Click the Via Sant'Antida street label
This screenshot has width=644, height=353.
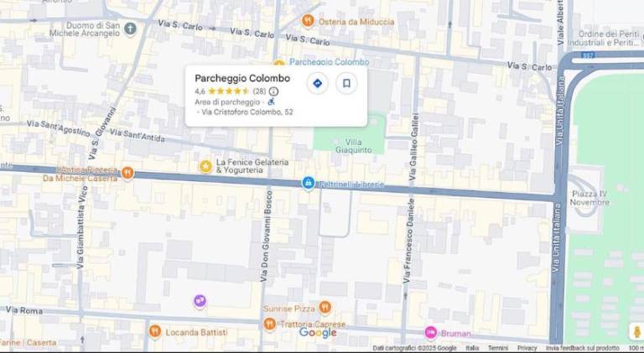(x=138, y=136)
